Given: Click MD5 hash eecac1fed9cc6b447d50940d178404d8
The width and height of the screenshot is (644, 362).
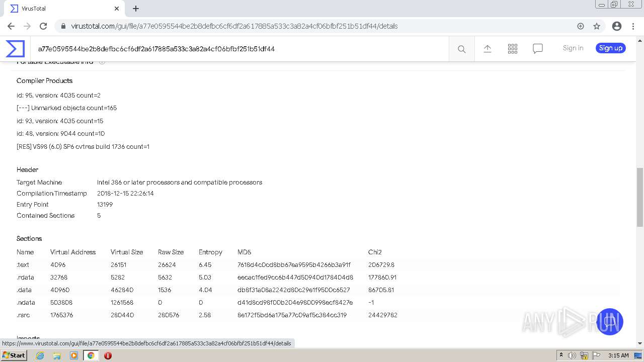Looking at the screenshot, I should coord(295,278).
